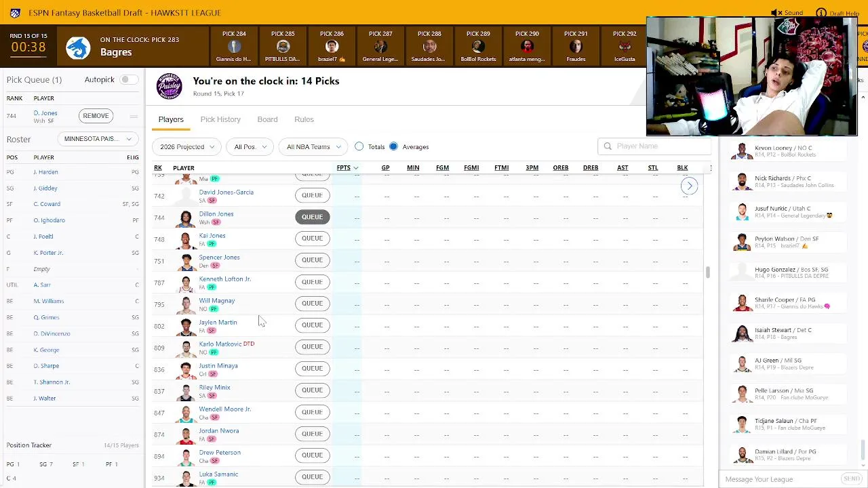
Task: Switch to the Rules tab
Action: [x=304, y=119]
